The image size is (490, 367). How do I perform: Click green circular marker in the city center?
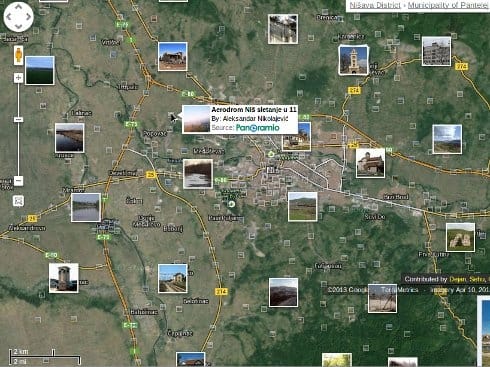(x=271, y=154)
